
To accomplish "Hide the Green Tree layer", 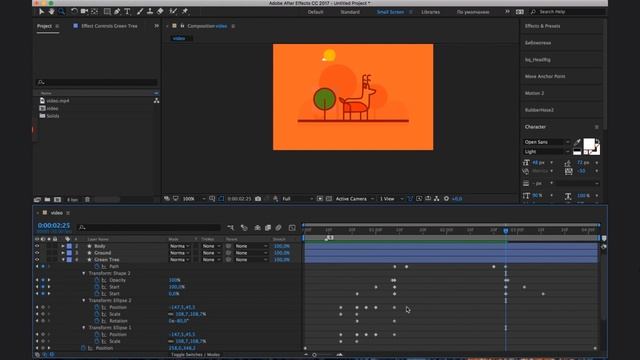I will tap(37, 260).
